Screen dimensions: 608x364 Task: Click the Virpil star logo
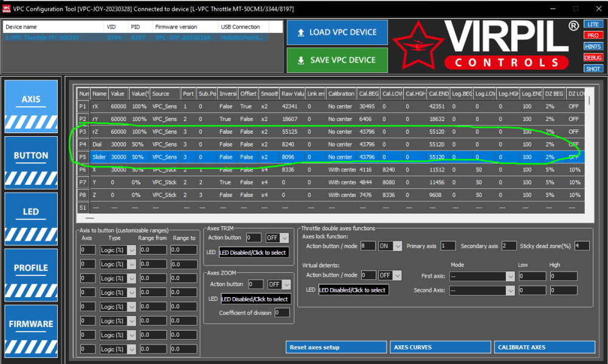point(418,47)
